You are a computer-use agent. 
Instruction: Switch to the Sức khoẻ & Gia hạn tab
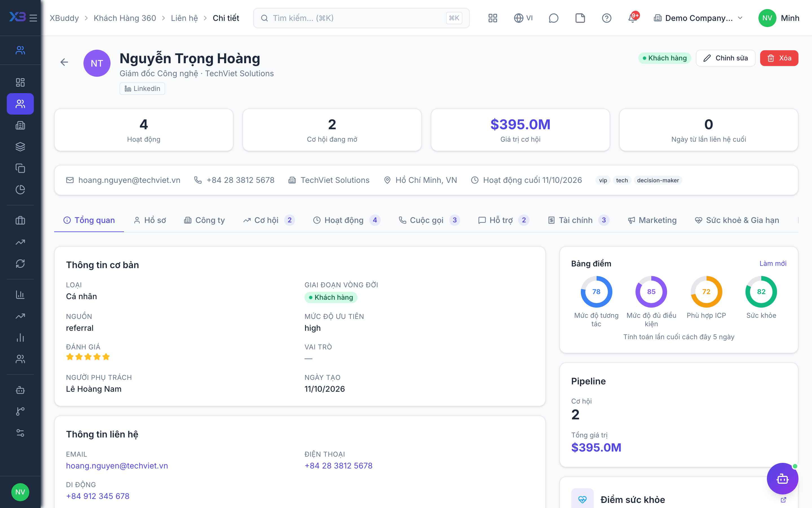pos(737,220)
